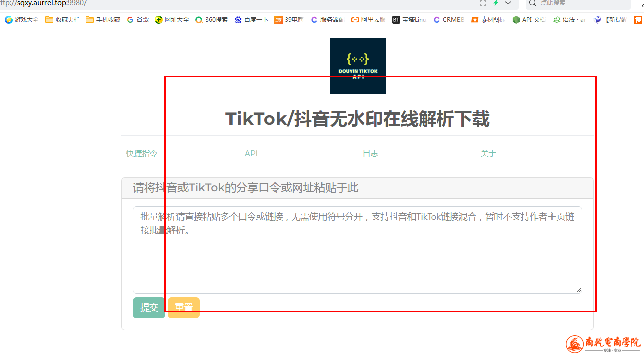Viewport: 644px width, 357px height.
Task: Open the 百度一下 bookmark
Action: (251, 20)
